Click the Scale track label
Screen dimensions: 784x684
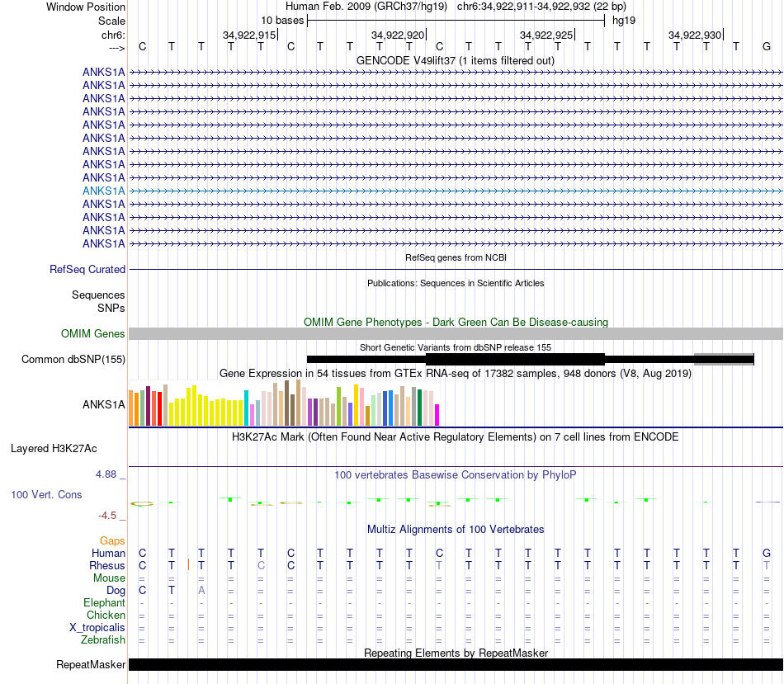pos(111,21)
